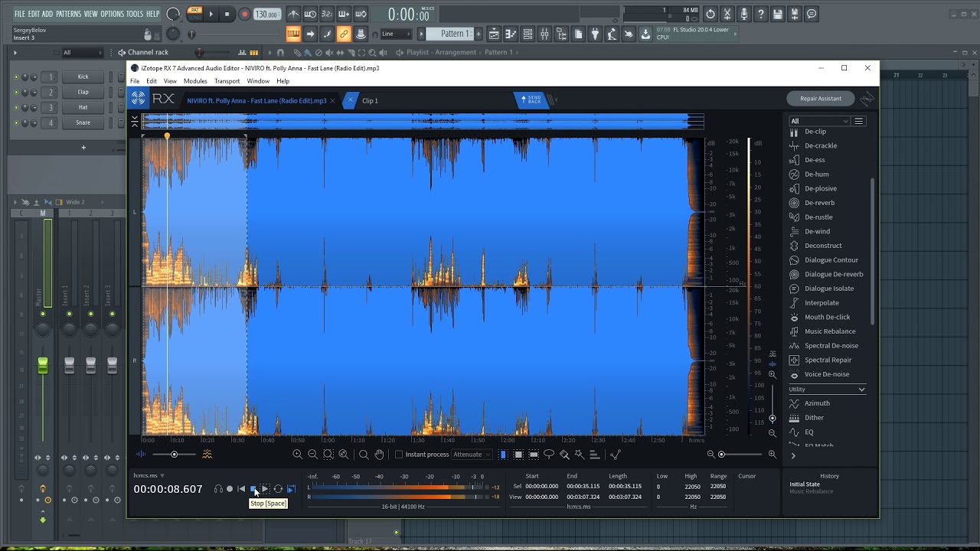Launch the Repair Assistant
980x551 pixels.
pyautogui.click(x=821, y=98)
